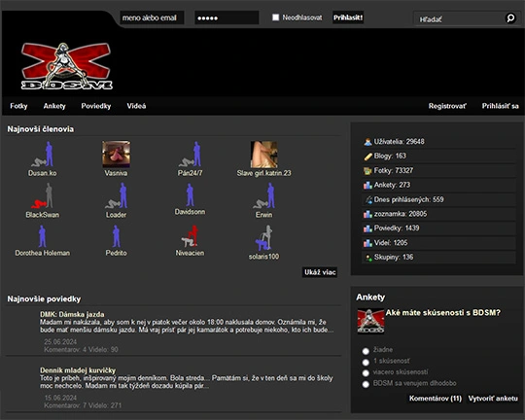This screenshot has width=525, height=420.
Task: Focus the meno alebo email field
Action: click(152, 17)
